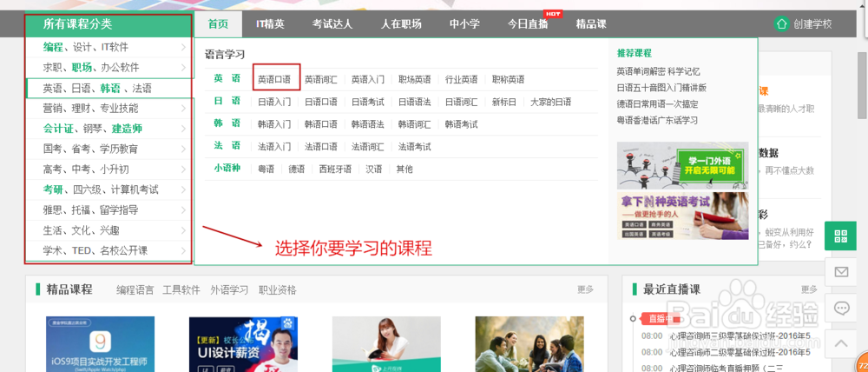Click 法语考试 link
Image resolution: width=868 pixels, height=372 pixels.
[x=415, y=147]
